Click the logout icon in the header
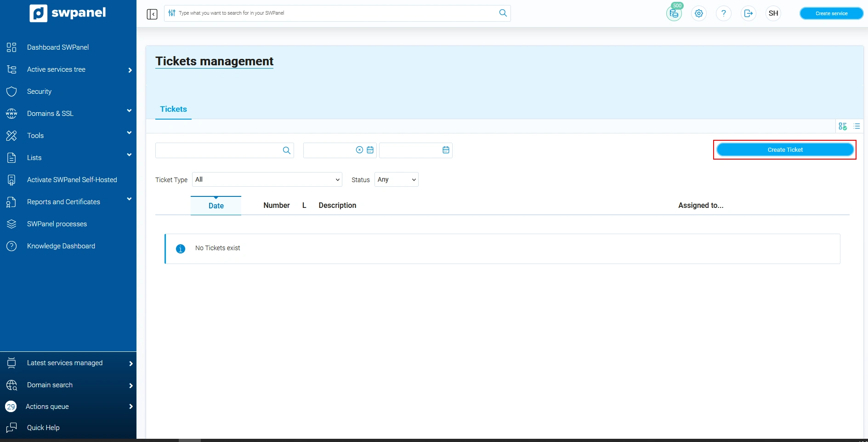 pyautogui.click(x=749, y=13)
